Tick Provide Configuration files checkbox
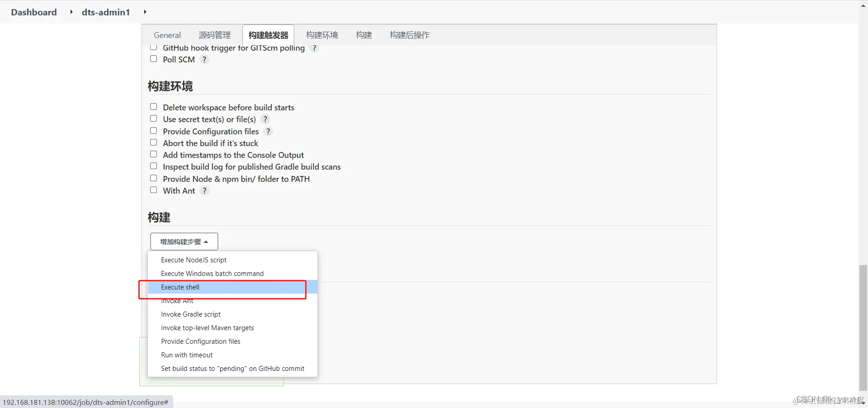868x408 pixels. point(154,131)
